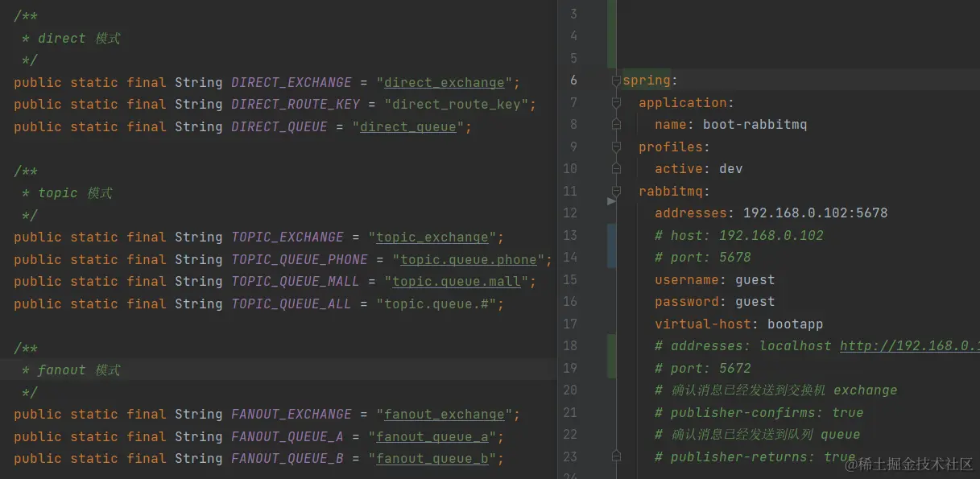This screenshot has height=479, width=980.
Task: Follow the "direct_exchange" string reference
Action: (x=445, y=83)
